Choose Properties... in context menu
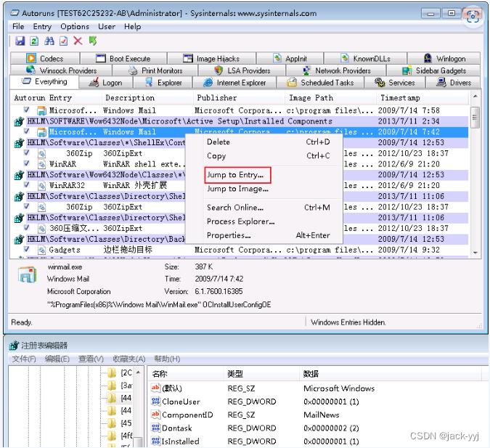The width and height of the screenshot is (490, 448). 269,235
